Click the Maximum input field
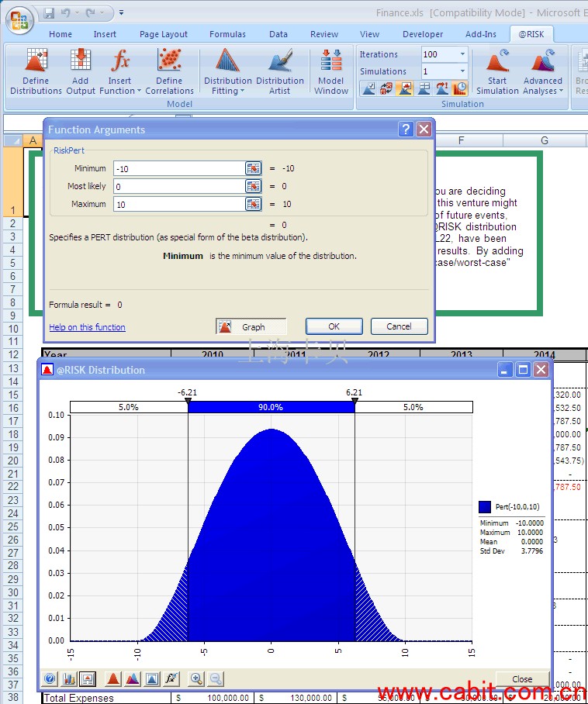This screenshot has height=704, width=588. 179,204
